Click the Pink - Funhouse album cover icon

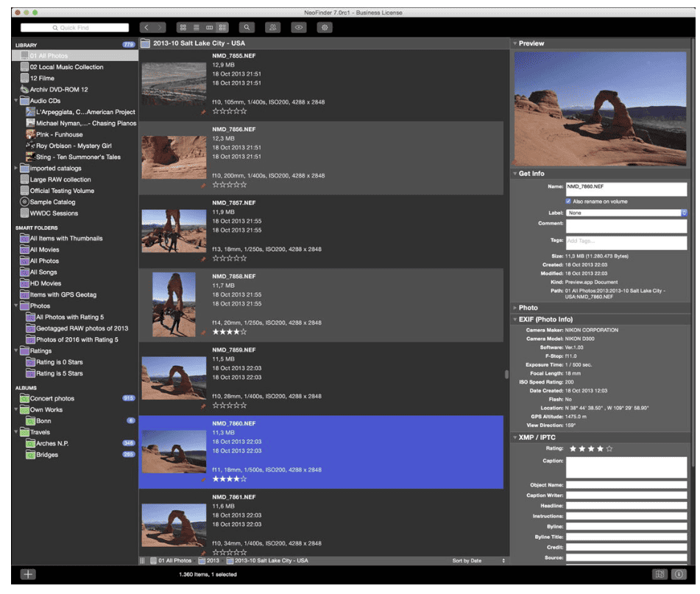(30, 134)
